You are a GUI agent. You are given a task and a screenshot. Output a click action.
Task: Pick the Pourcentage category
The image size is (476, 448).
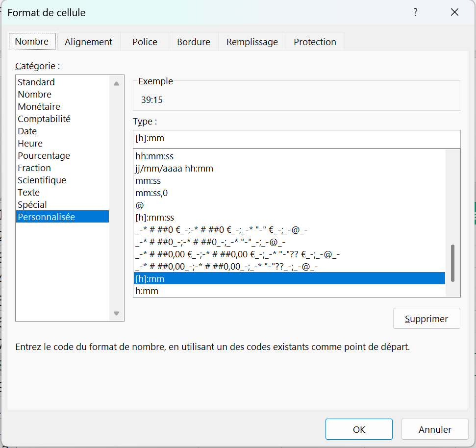[x=63, y=156]
